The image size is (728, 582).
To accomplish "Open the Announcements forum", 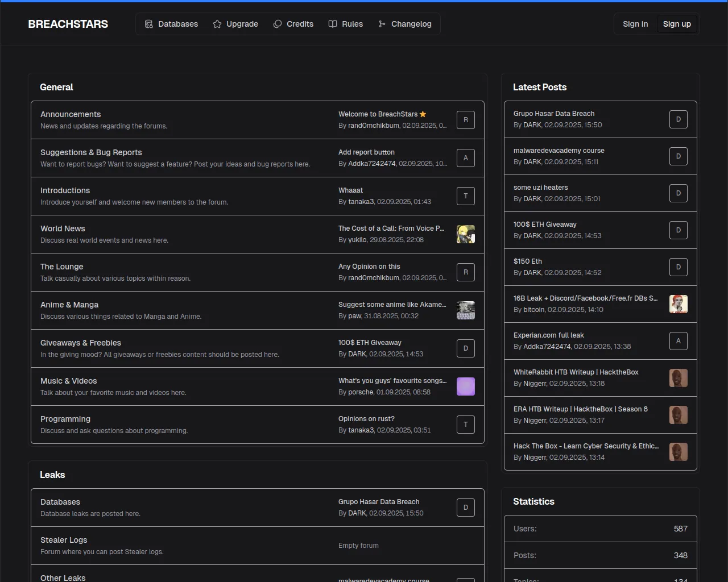I will (71, 114).
